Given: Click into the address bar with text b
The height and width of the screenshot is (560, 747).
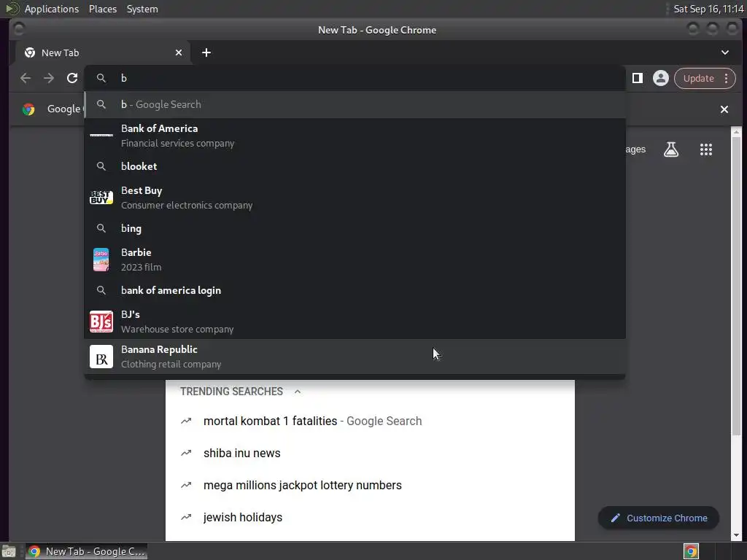Looking at the screenshot, I should pos(355,78).
